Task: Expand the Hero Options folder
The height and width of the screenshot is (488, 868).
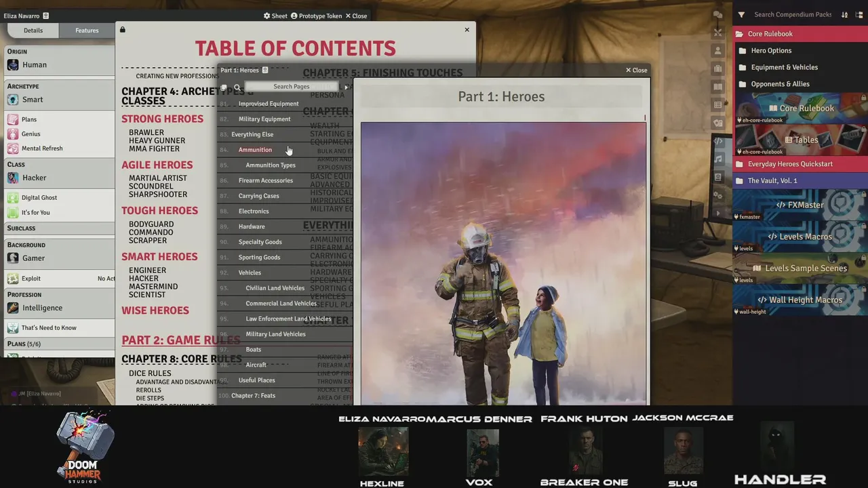Action: [800, 51]
